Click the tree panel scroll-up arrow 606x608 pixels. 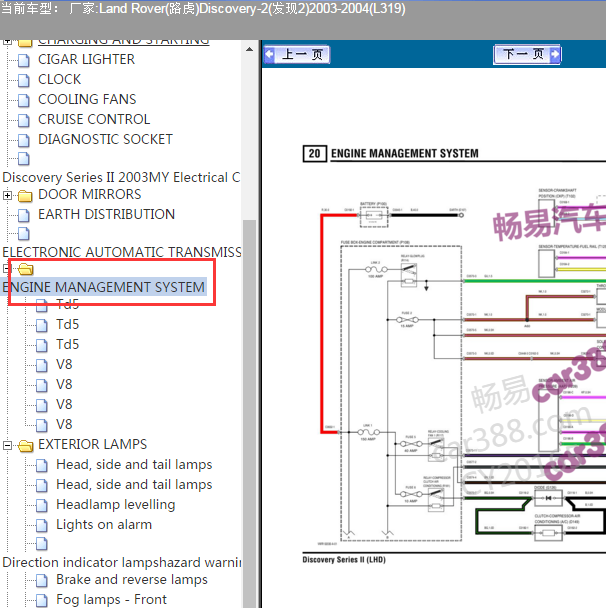coord(249,49)
